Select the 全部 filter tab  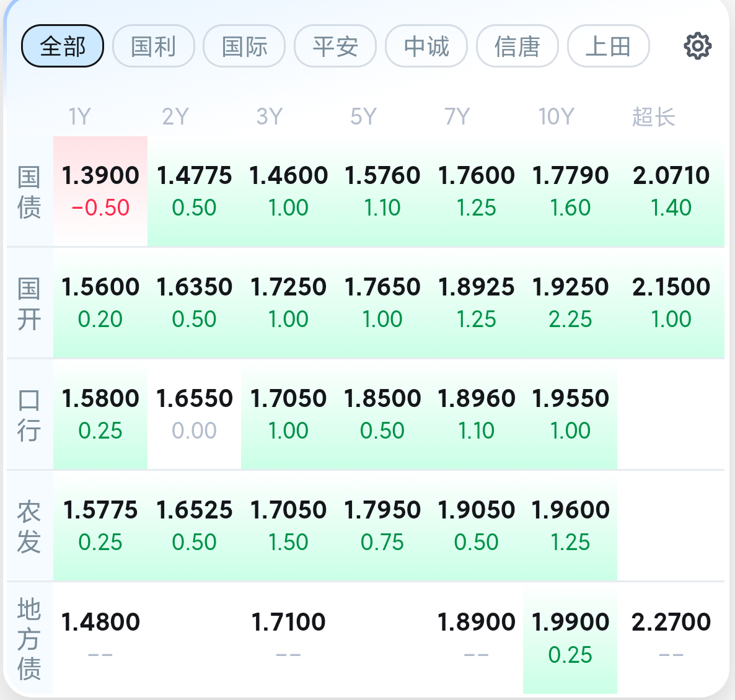63,46
